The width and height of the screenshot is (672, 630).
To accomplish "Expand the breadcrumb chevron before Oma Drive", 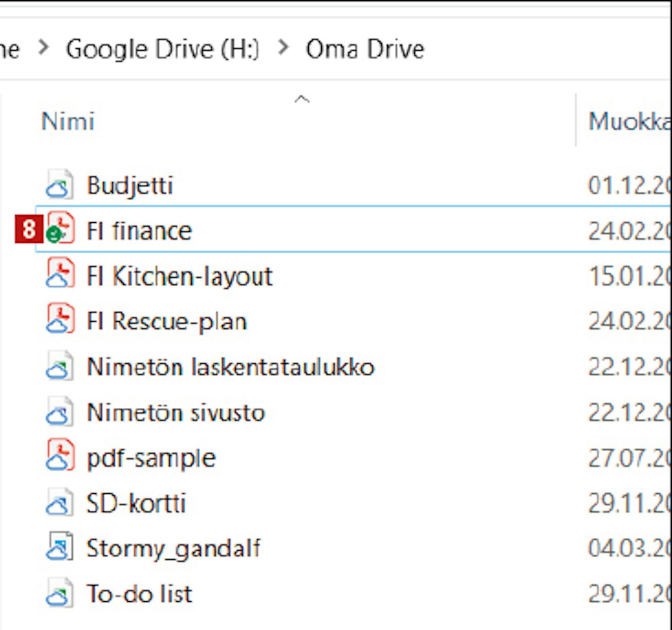I will [283, 47].
